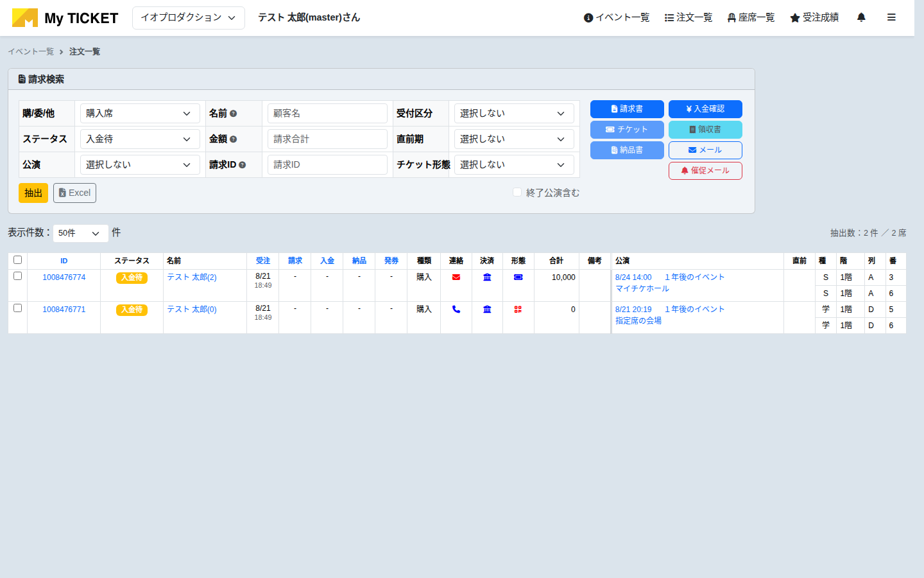924x578 pixels.
Task: Open 8/24 14:00 1年後のイベント link
Action: pyautogui.click(x=670, y=277)
